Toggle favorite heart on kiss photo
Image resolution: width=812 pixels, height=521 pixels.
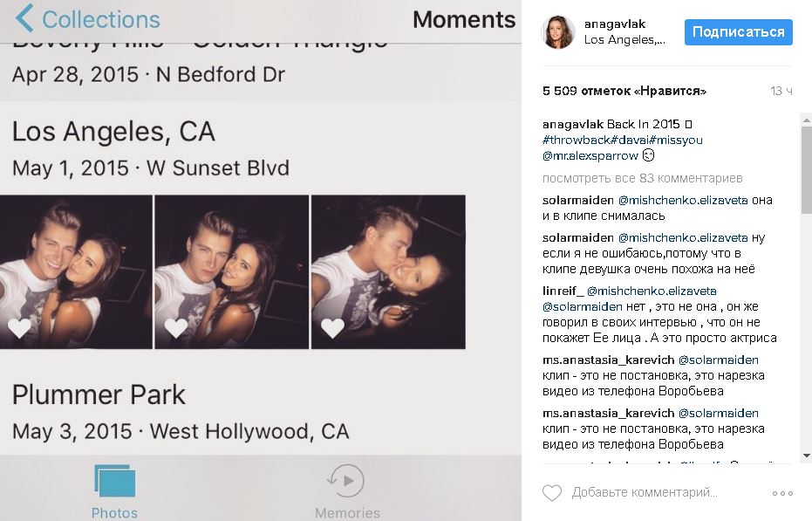click(x=332, y=328)
